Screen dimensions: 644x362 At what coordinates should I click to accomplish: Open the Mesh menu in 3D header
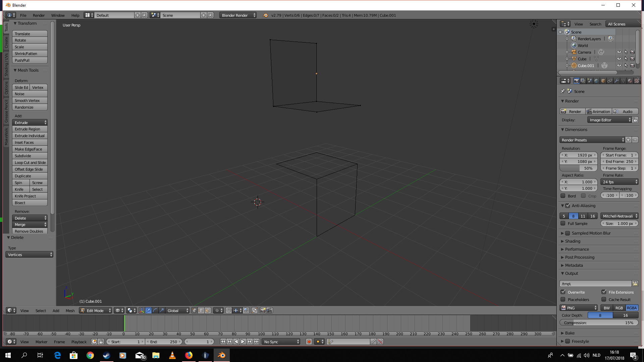tap(70, 310)
